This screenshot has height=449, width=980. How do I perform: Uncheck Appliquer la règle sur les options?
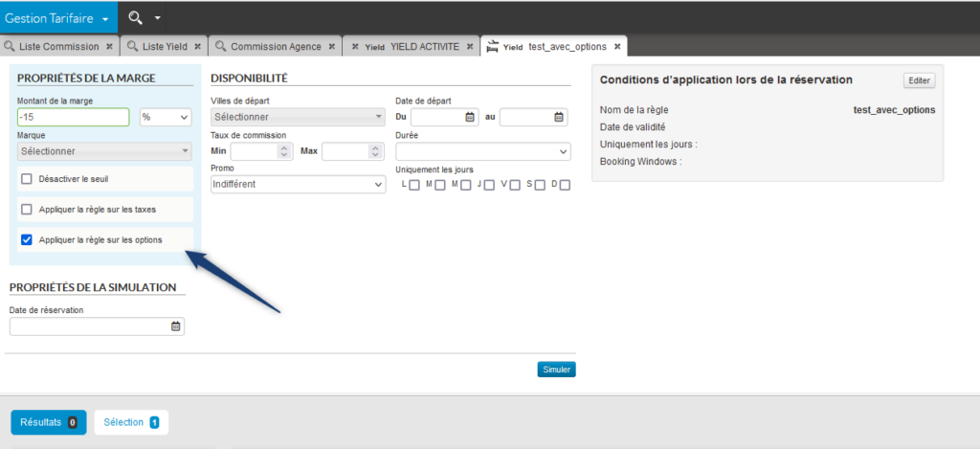click(27, 239)
